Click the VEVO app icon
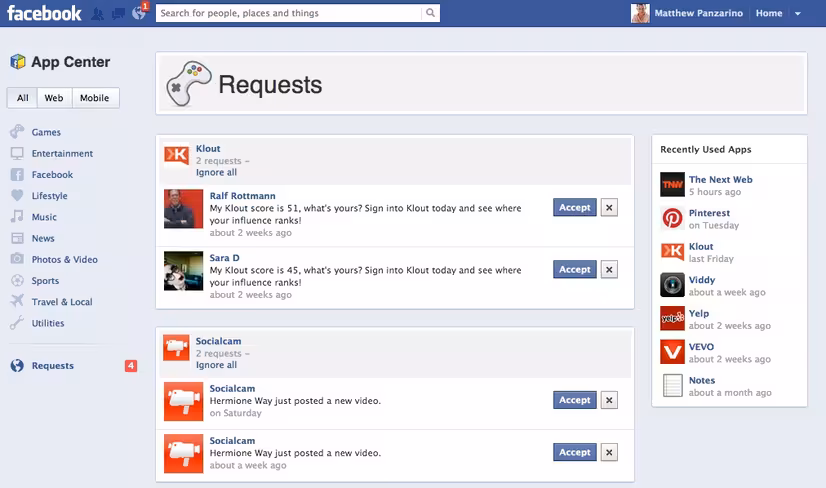 coord(673,352)
